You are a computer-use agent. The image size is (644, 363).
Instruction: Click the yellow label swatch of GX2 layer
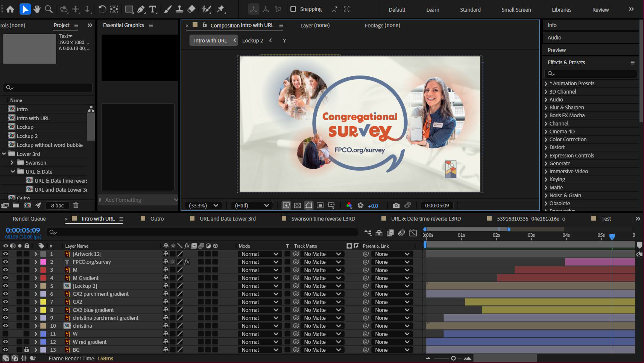(x=43, y=302)
